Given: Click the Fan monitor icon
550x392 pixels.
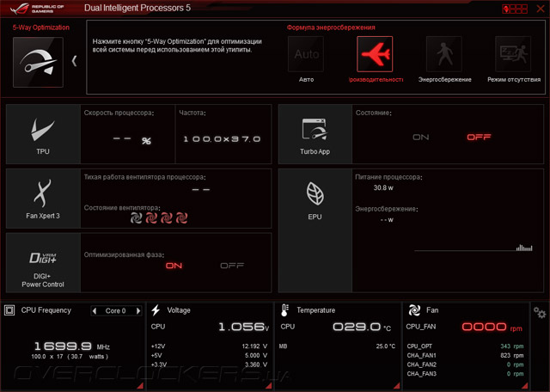Looking at the screenshot, I should [x=414, y=310].
